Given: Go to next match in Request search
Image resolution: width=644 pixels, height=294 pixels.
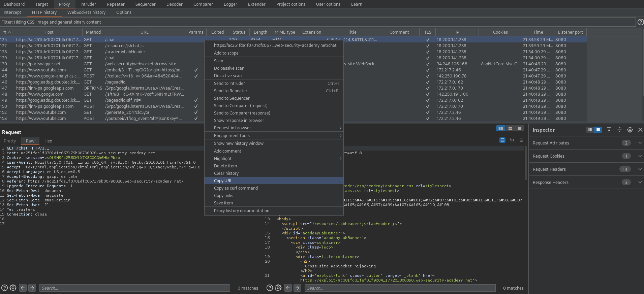Looking at the screenshot, I should 32,288.
